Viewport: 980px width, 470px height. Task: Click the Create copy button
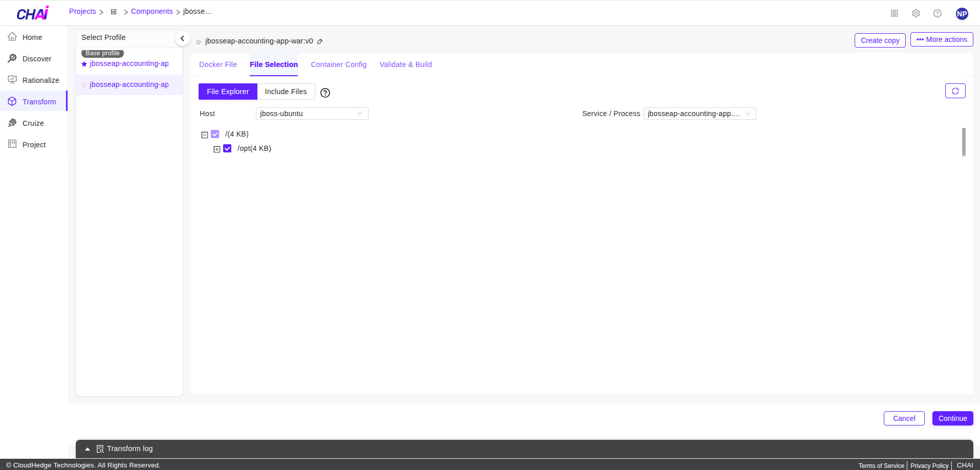(x=880, y=40)
